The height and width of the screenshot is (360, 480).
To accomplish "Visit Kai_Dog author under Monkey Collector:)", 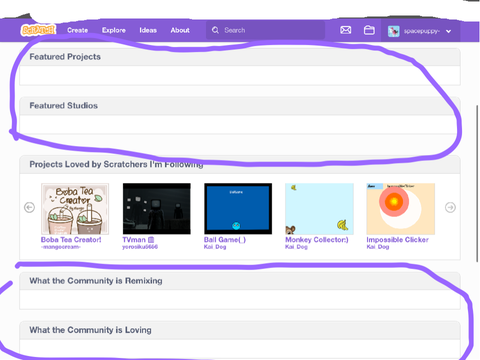I will point(296,247).
